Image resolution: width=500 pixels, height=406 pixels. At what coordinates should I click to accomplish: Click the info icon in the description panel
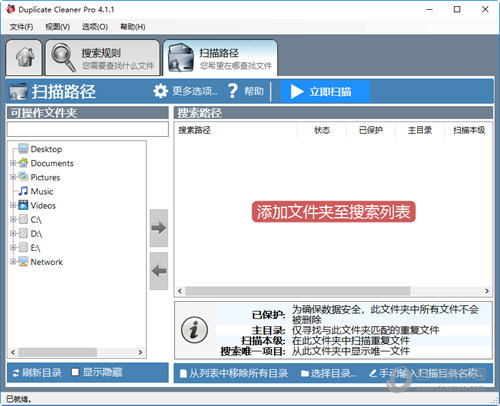coord(194,330)
